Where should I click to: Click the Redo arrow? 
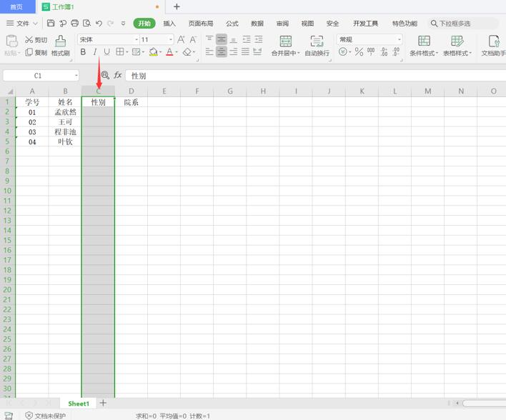(111, 24)
